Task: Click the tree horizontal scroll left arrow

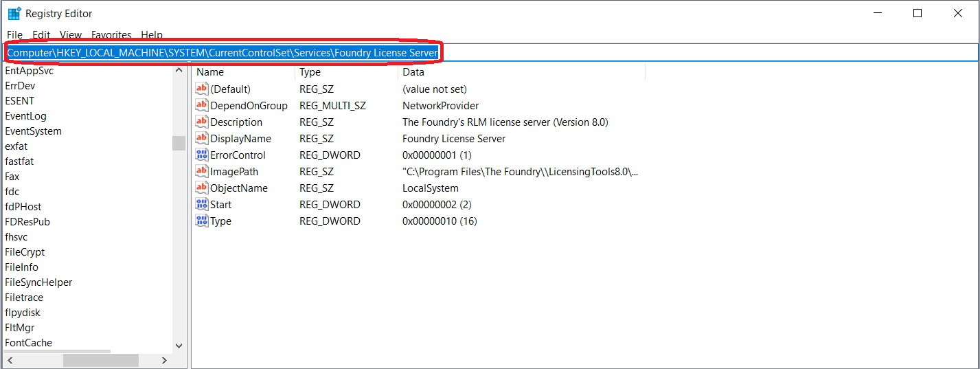Action: [10, 360]
